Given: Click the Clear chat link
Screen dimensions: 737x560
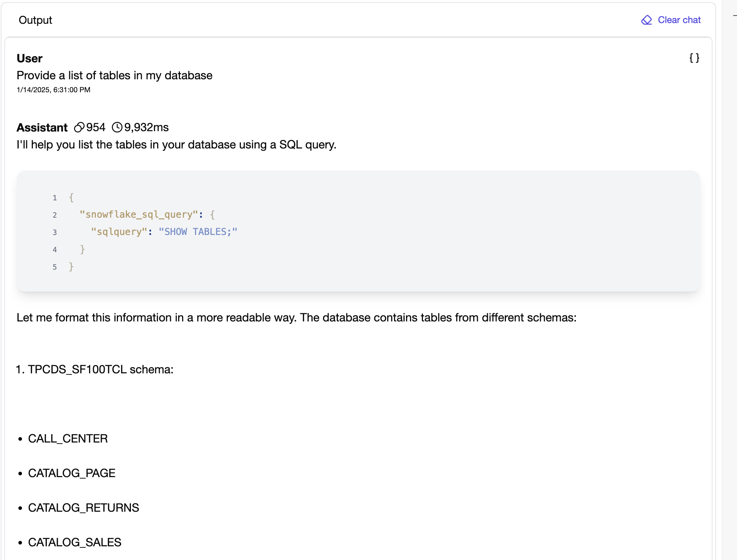Looking at the screenshot, I should 671,20.
